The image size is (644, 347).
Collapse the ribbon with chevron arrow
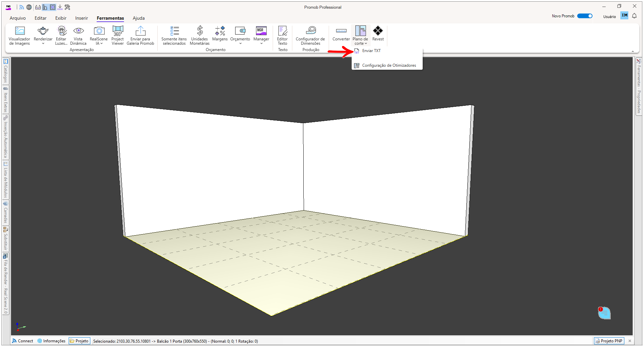pos(633,51)
